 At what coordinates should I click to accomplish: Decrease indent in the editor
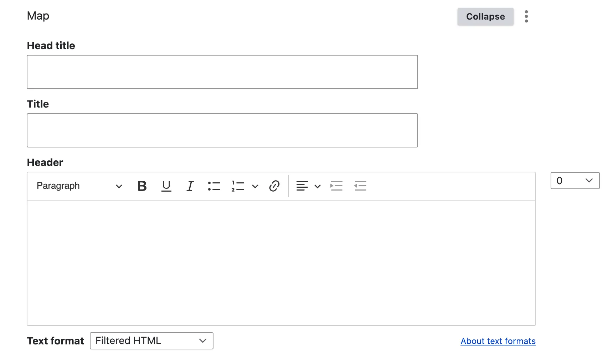[360, 186]
